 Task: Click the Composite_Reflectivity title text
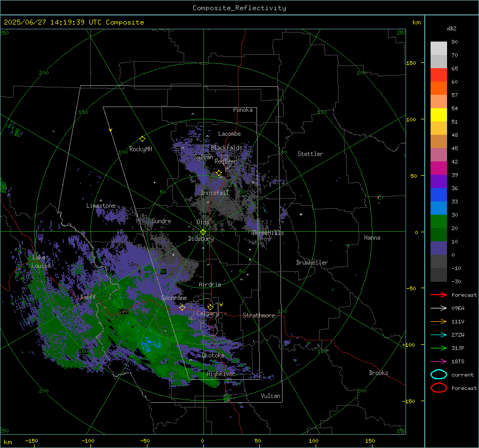[240, 8]
